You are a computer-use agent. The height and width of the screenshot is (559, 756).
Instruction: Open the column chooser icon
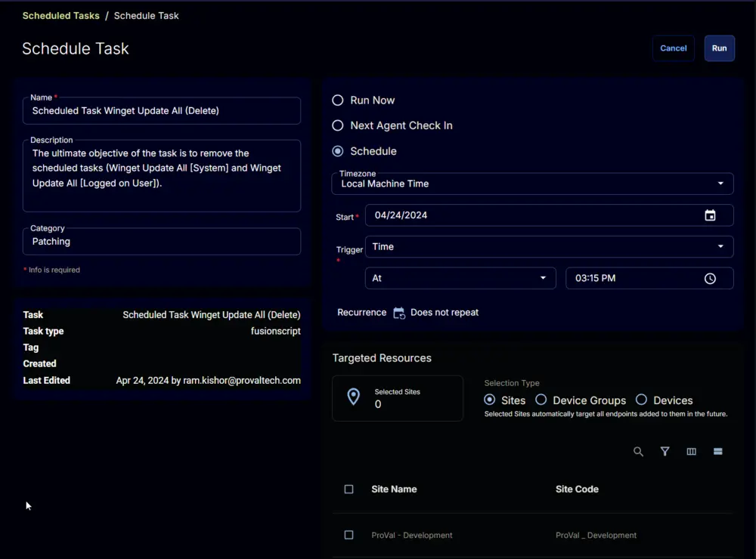pyautogui.click(x=692, y=452)
